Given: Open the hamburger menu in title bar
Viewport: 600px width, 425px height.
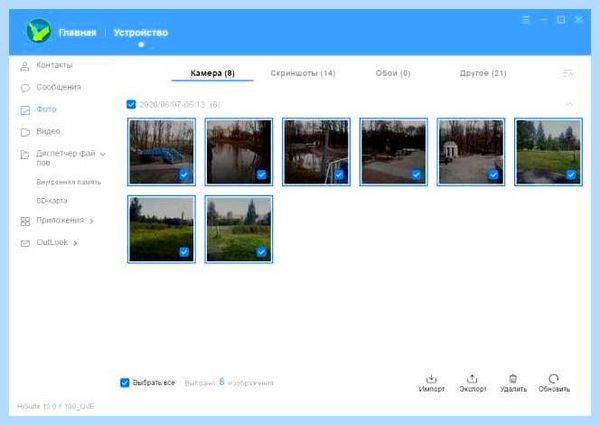Looking at the screenshot, I should [526, 20].
